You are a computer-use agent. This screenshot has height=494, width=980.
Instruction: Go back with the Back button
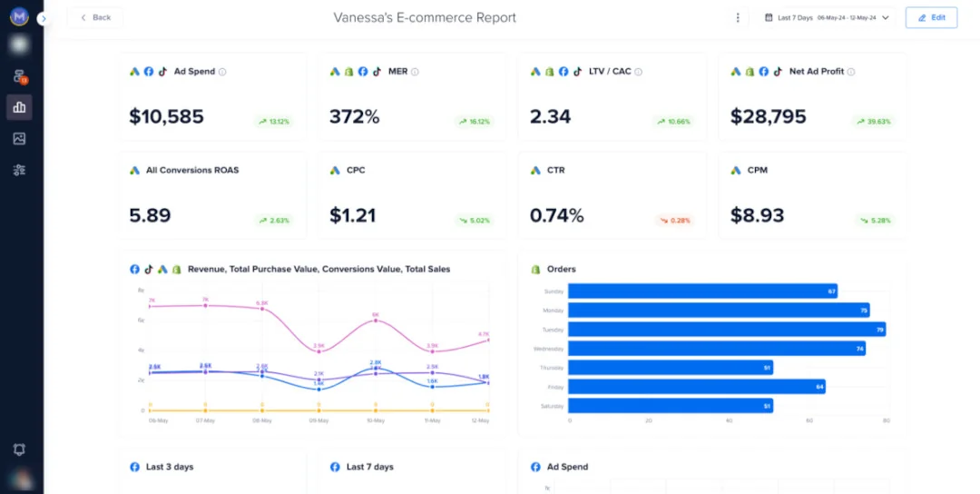pos(95,17)
